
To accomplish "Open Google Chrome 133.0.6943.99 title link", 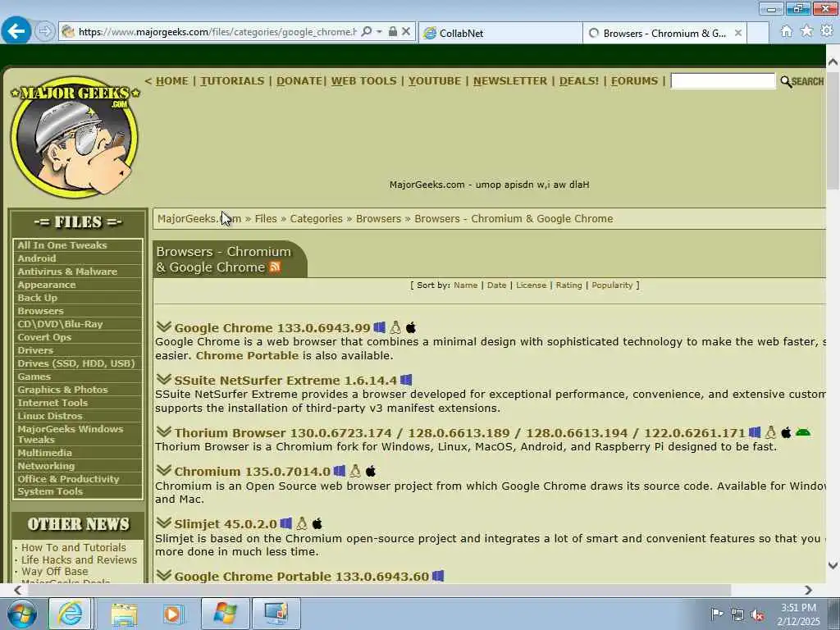I will [x=272, y=328].
